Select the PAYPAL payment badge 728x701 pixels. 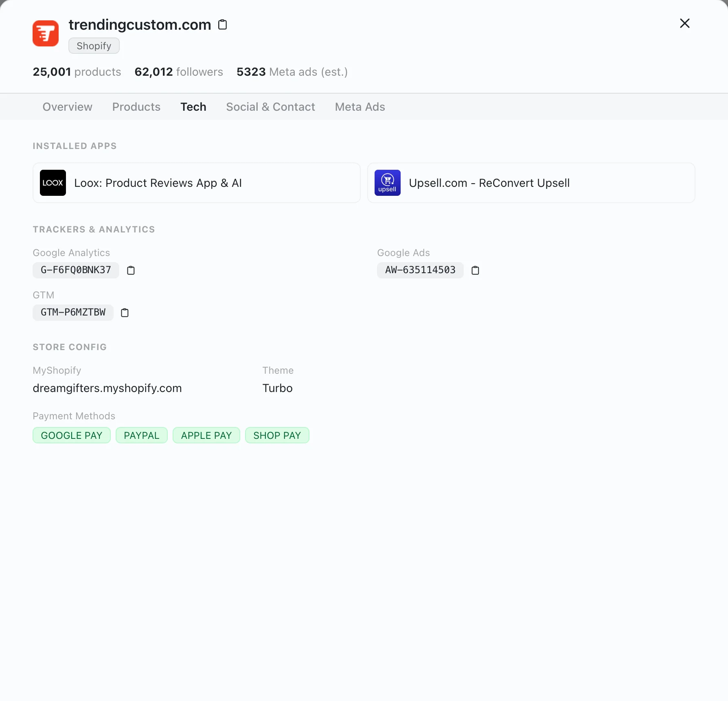[141, 435]
